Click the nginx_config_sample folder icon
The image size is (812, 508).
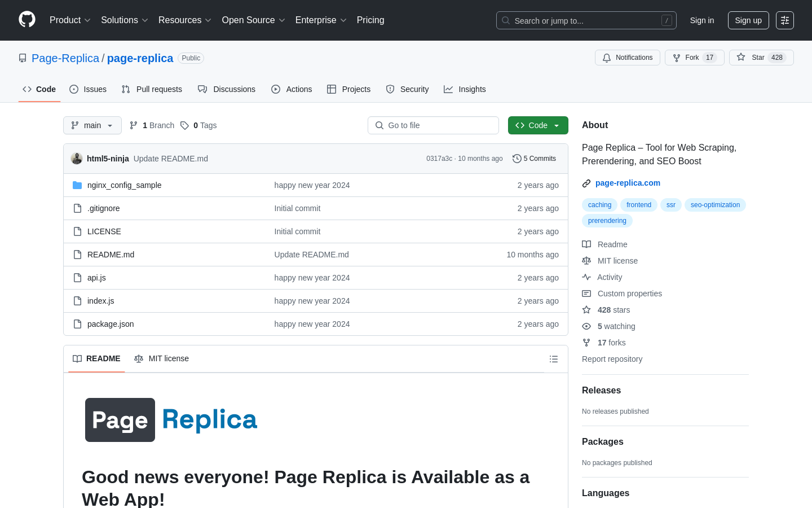click(x=77, y=185)
